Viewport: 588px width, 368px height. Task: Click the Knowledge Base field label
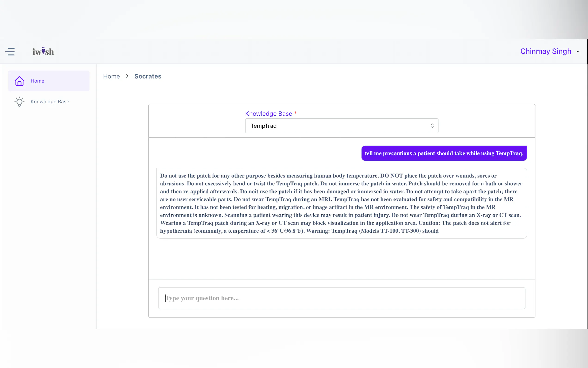pyautogui.click(x=268, y=114)
